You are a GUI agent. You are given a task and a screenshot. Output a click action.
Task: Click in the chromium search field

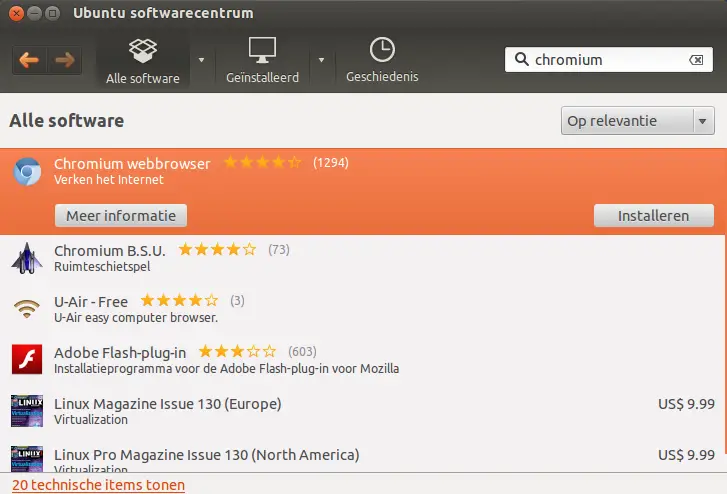(609, 60)
